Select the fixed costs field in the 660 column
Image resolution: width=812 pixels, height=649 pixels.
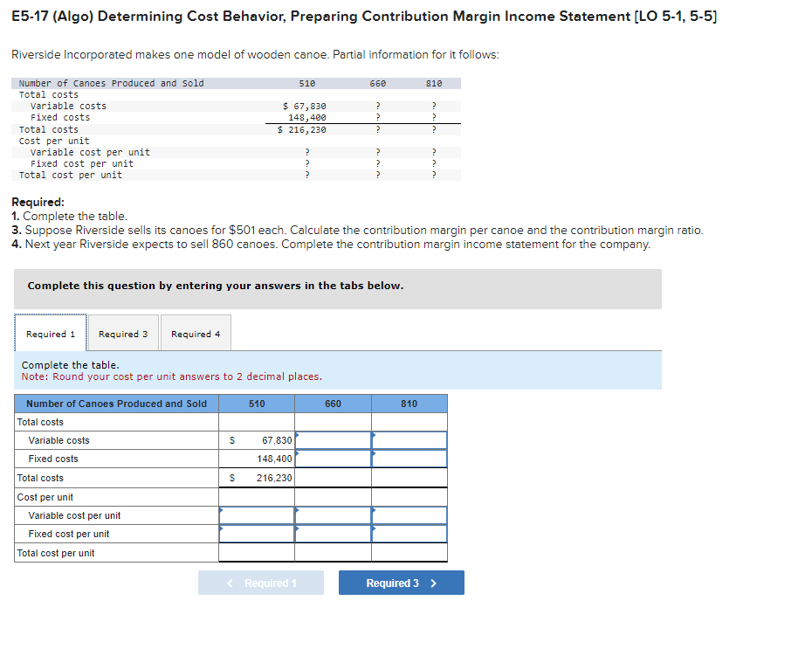(x=334, y=459)
